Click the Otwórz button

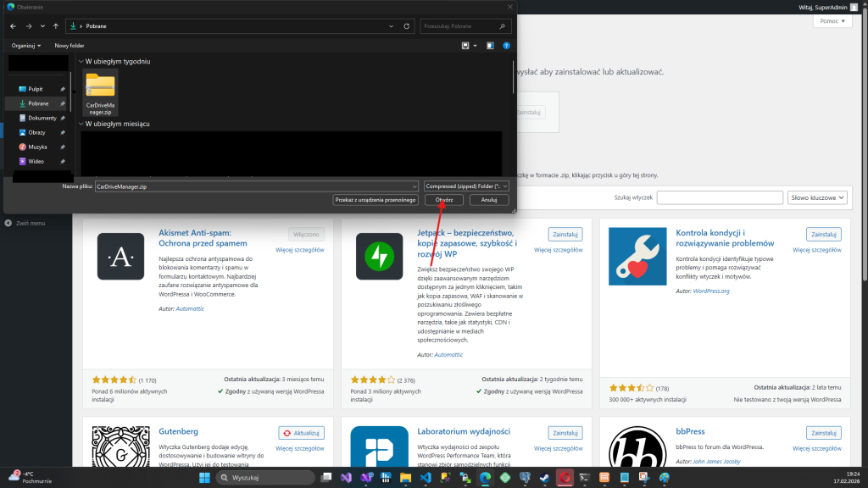pyautogui.click(x=443, y=200)
